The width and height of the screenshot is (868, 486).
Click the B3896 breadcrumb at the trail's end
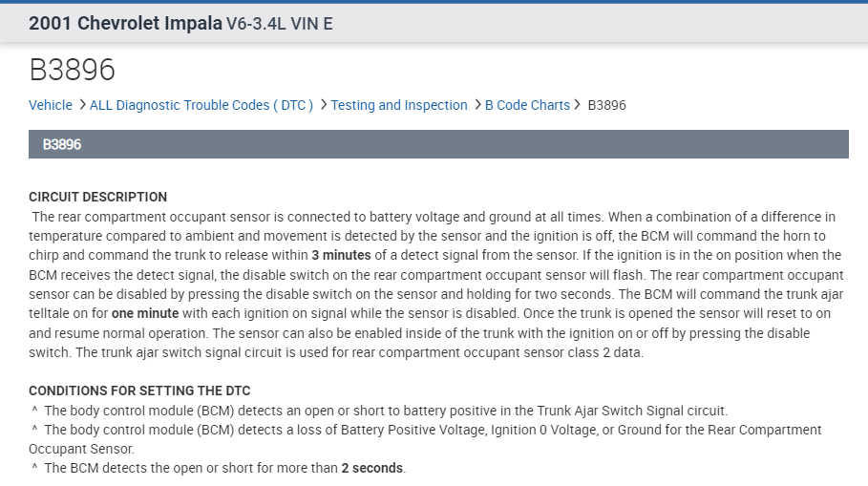[x=606, y=105]
